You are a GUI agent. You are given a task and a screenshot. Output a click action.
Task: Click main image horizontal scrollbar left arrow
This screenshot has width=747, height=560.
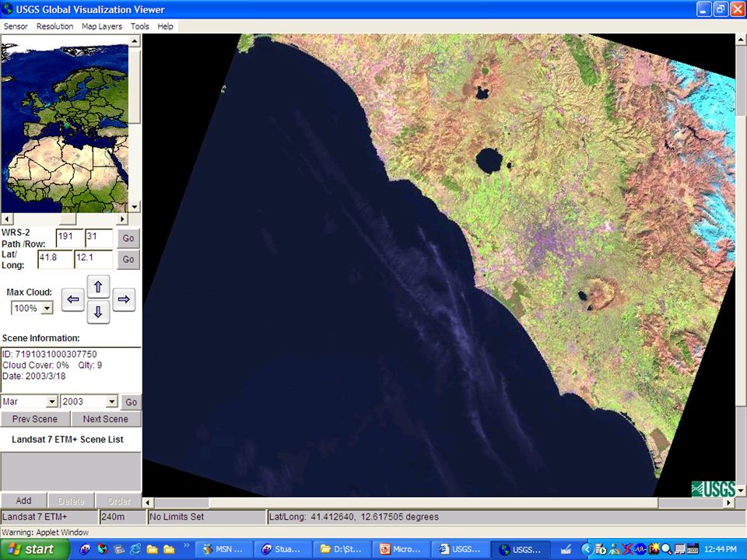(x=148, y=503)
